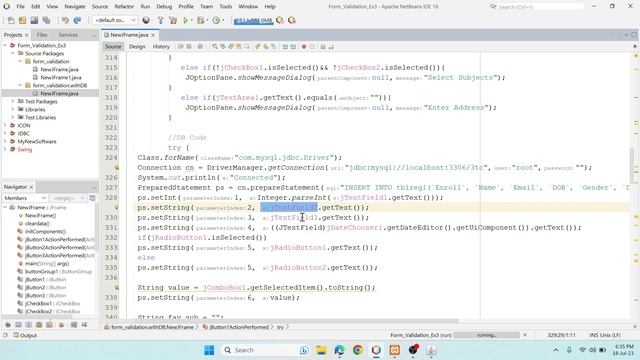
Task: Click the IDE search field at top
Action: pyautogui.click(x=537, y=7)
